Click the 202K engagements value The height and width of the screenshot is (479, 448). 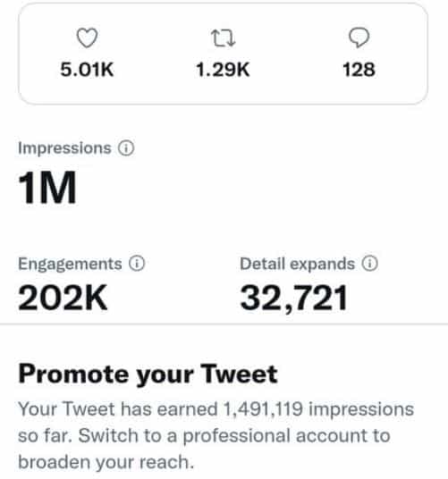pyautogui.click(x=63, y=298)
